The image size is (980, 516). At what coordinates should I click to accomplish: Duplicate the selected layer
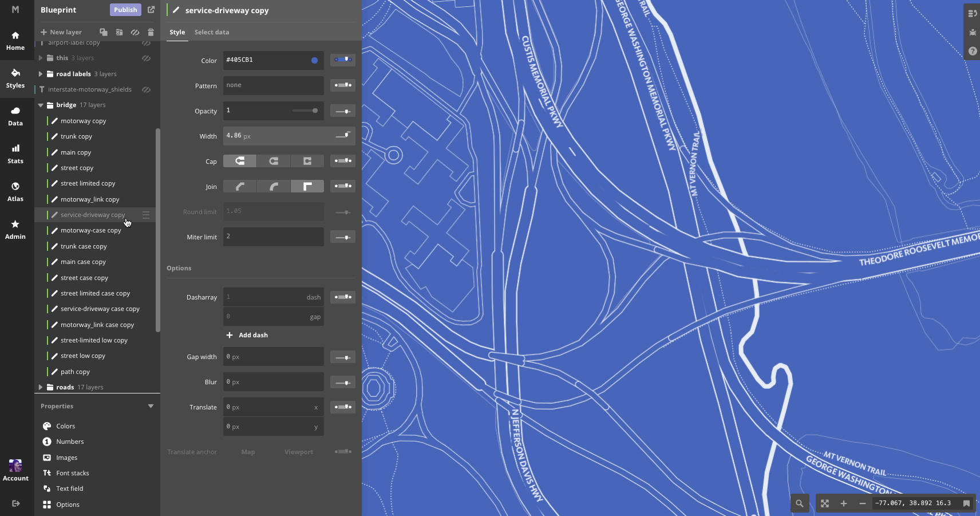pos(104,32)
